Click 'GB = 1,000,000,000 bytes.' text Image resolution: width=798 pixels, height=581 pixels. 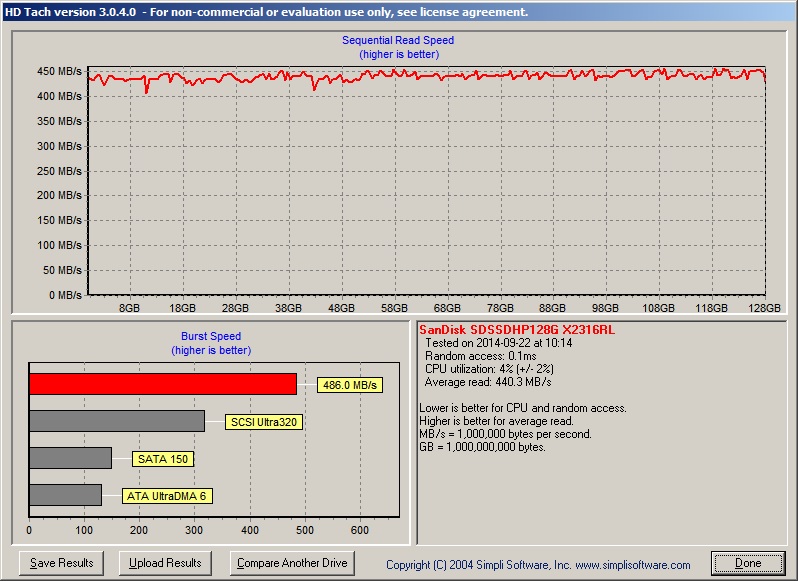pos(482,447)
